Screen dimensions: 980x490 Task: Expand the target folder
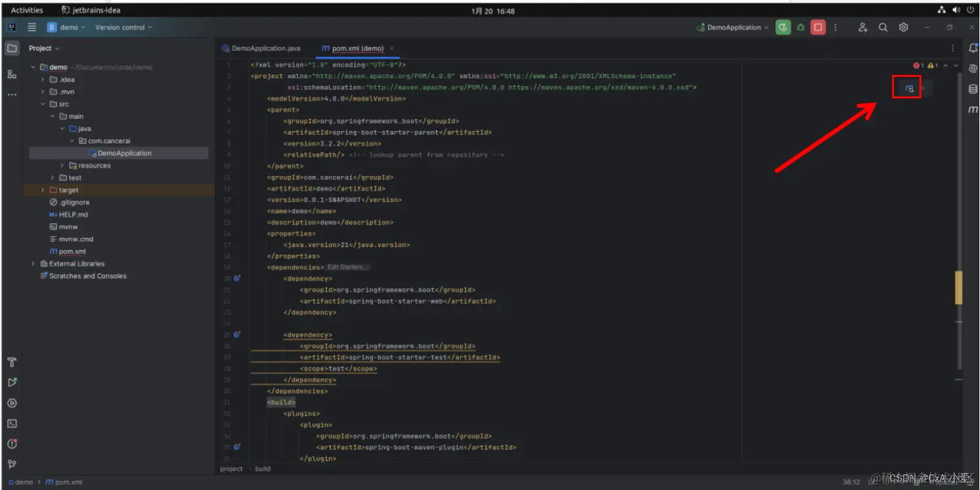pos(43,190)
